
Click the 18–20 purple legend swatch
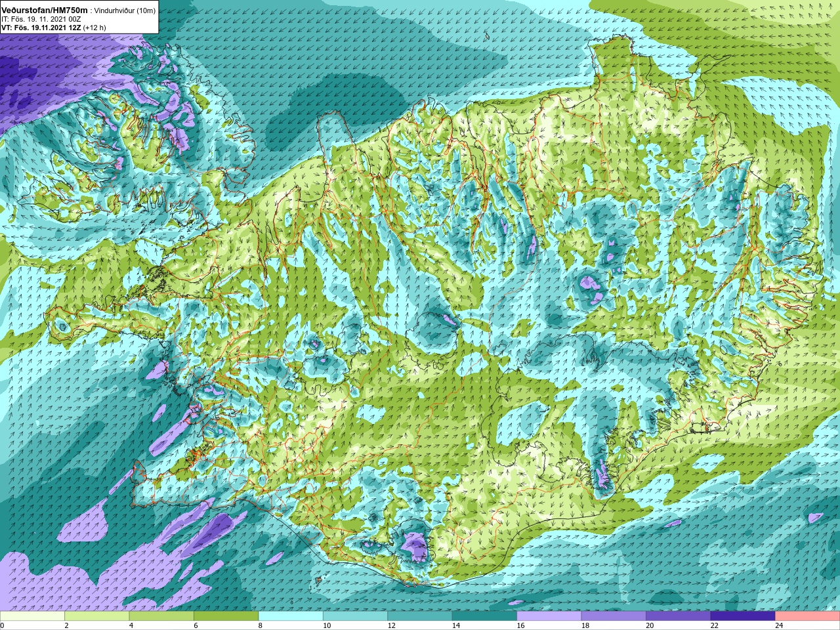click(614, 616)
